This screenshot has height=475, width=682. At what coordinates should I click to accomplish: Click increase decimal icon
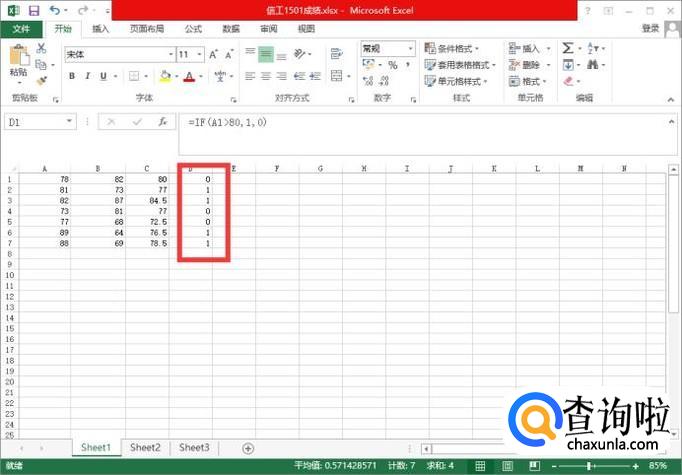tap(368, 81)
